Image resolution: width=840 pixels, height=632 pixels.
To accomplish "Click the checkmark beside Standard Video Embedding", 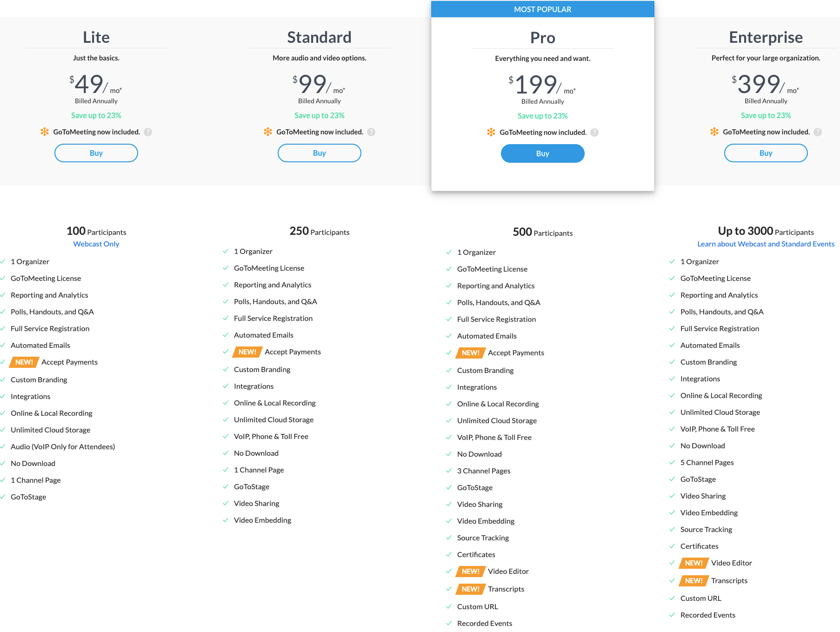I will 226,520.
